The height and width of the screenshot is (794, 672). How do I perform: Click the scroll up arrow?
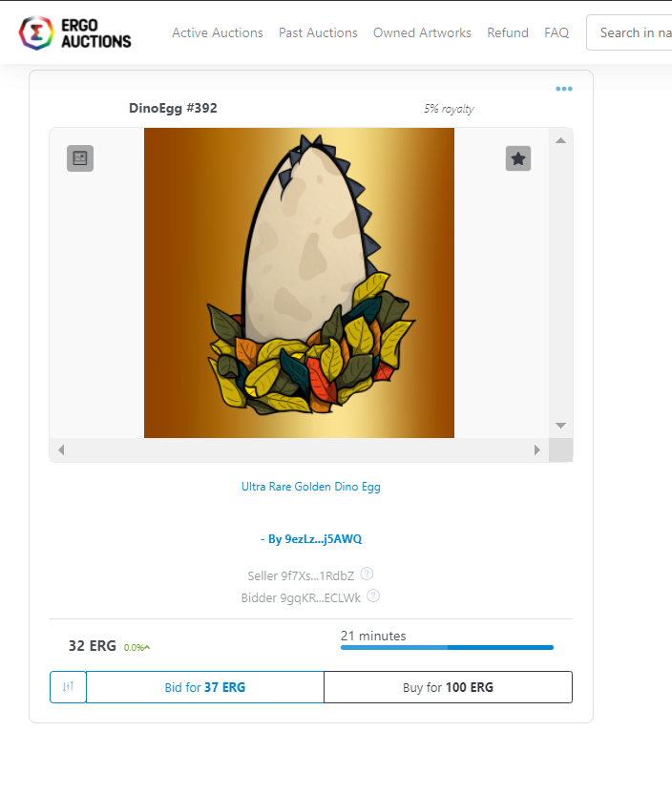[x=560, y=140]
